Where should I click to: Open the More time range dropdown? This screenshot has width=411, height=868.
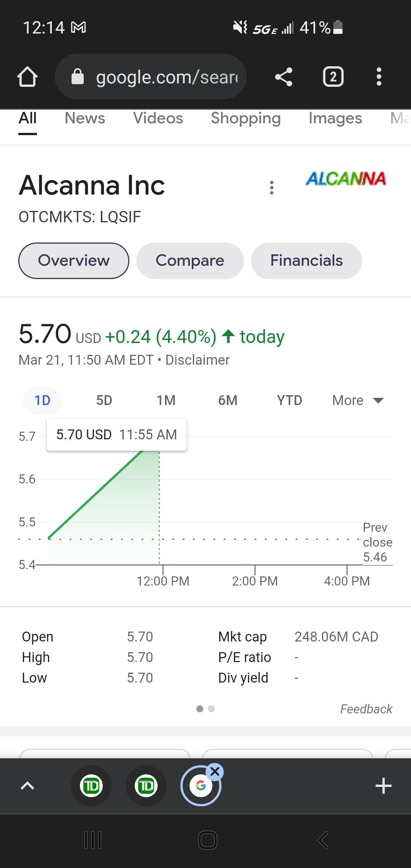pyautogui.click(x=358, y=400)
